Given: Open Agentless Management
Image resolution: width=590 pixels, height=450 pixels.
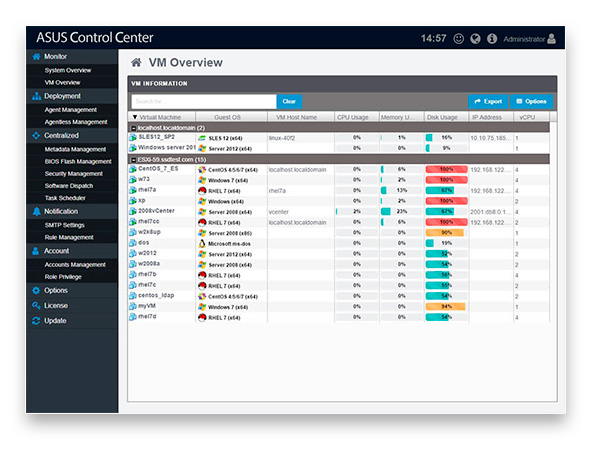Looking at the screenshot, I should 76,122.
